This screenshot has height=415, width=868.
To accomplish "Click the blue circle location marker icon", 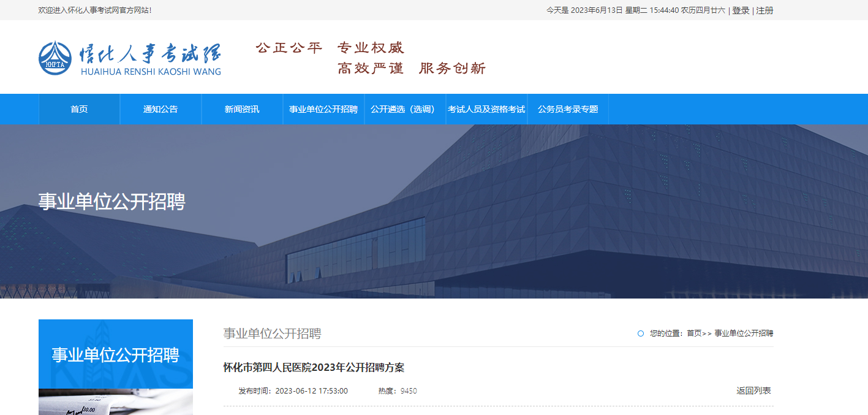I will click(x=641, y=333).
